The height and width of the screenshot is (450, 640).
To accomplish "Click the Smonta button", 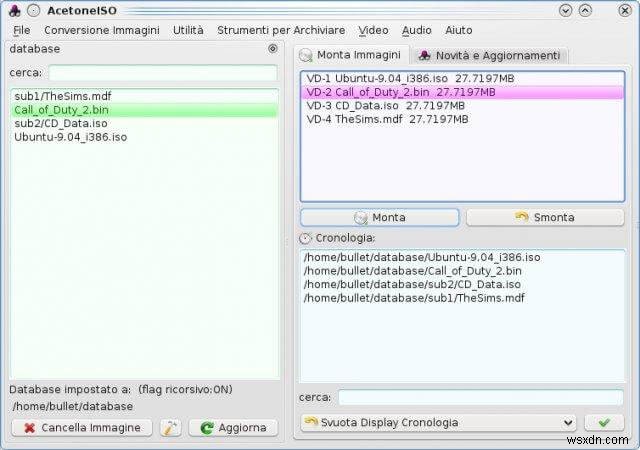I will [x=545, y=217].
